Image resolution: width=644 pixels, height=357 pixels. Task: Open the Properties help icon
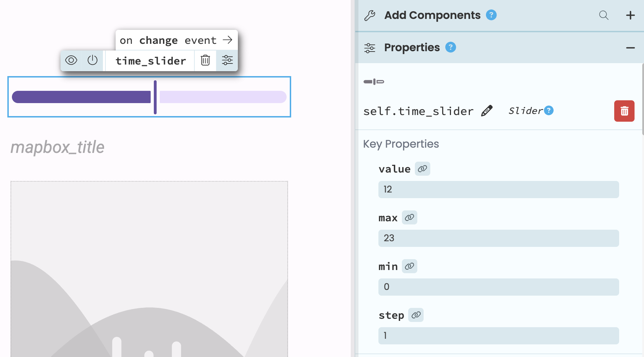pos(451,47)
